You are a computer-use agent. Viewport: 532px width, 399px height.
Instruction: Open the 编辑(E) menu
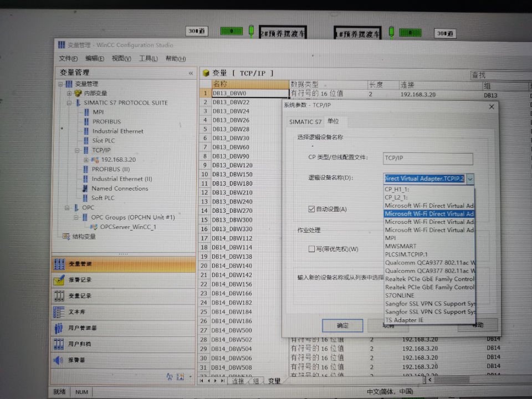coord(95,58)
